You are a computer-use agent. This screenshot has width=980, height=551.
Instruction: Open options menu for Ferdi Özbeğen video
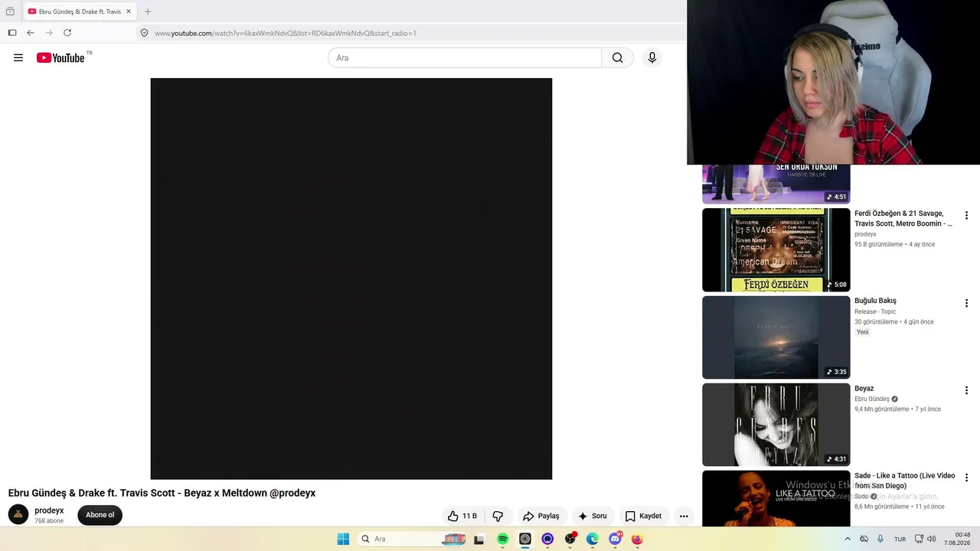tap(966, 216)
